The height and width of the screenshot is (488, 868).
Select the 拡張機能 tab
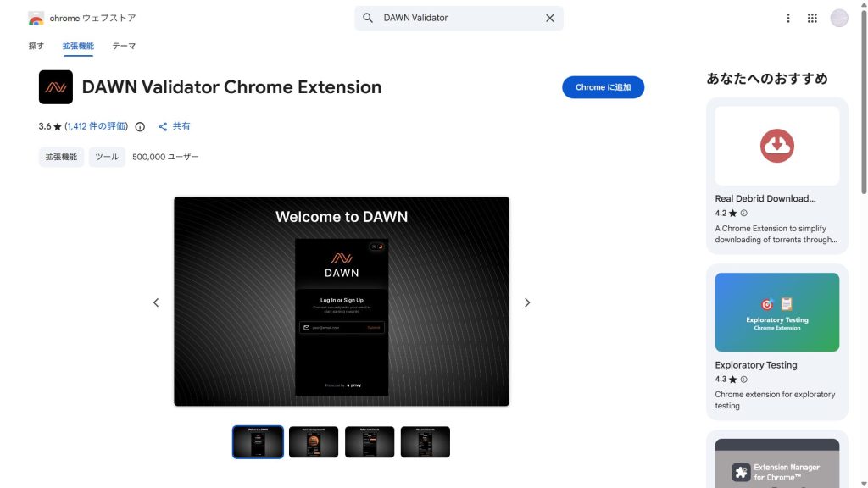tap(78, 46)
